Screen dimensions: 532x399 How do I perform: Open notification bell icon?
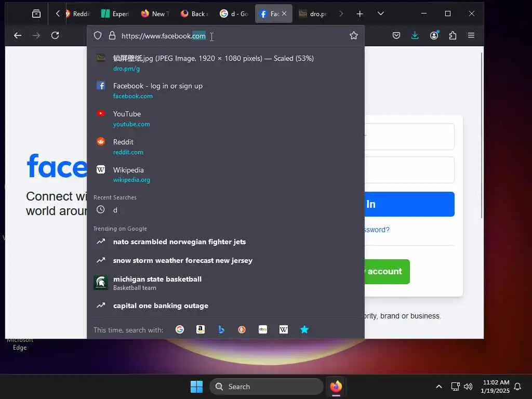tap(517, 387)
